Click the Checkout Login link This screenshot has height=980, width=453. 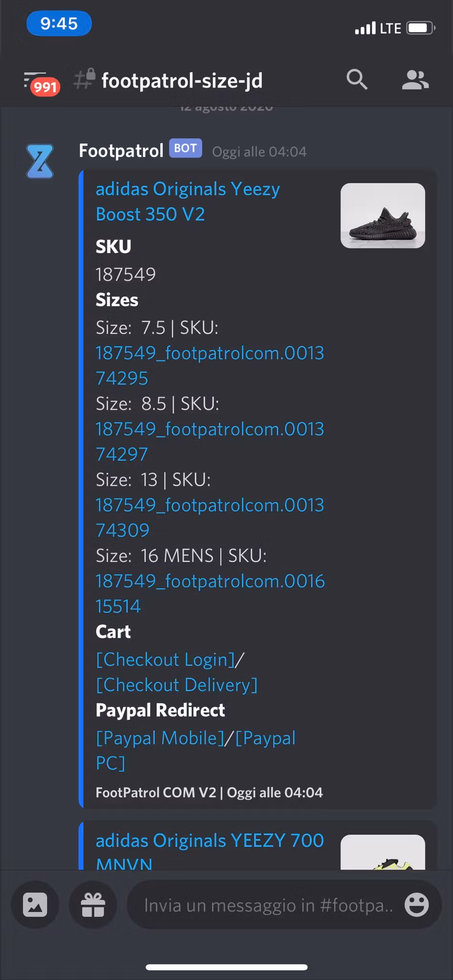pos(166,660)
